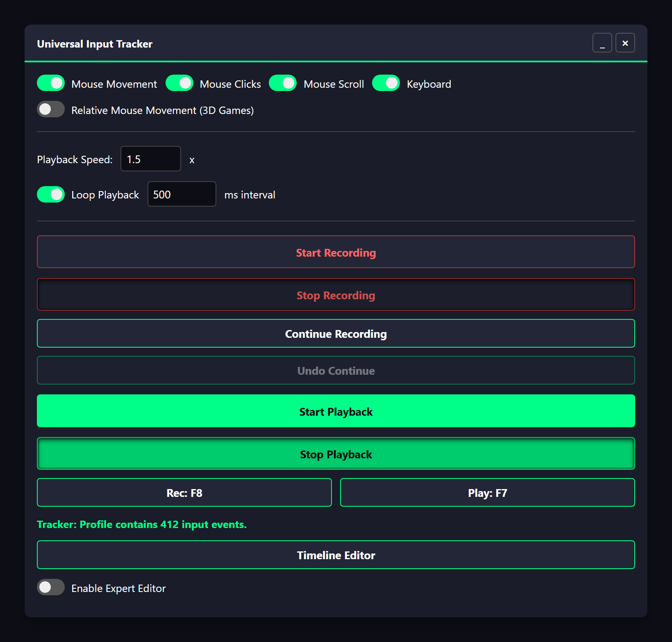The image size is (672, 642).
Task: Open the Timeline Editor
Action: 336,555
